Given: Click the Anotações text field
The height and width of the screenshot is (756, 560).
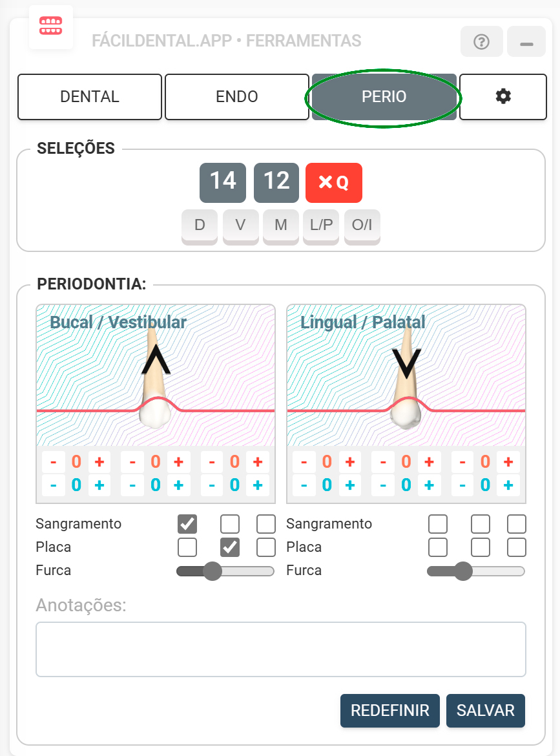Looking at the screenshot, I should [281, 649].
